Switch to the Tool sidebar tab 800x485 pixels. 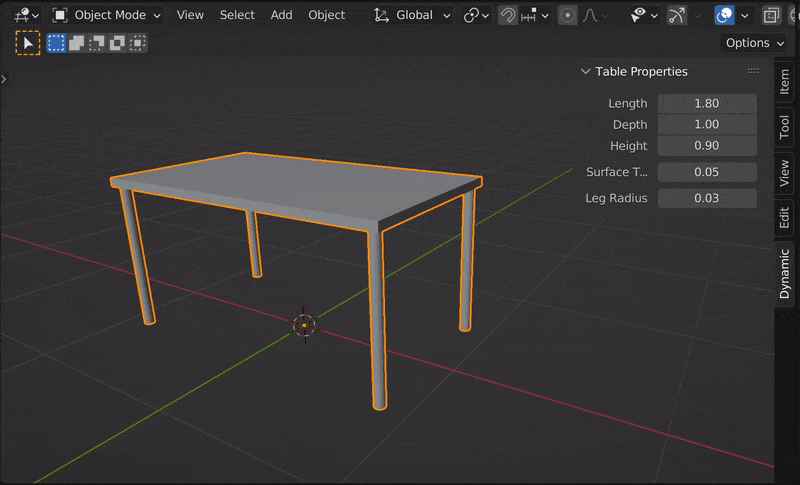coord(785,127)
